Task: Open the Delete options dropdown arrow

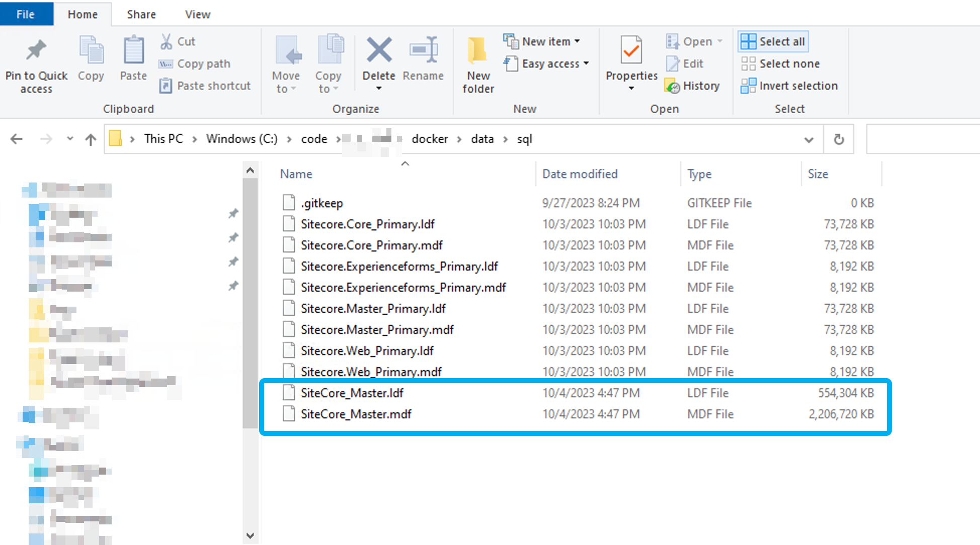Action: tap(379, 88)
